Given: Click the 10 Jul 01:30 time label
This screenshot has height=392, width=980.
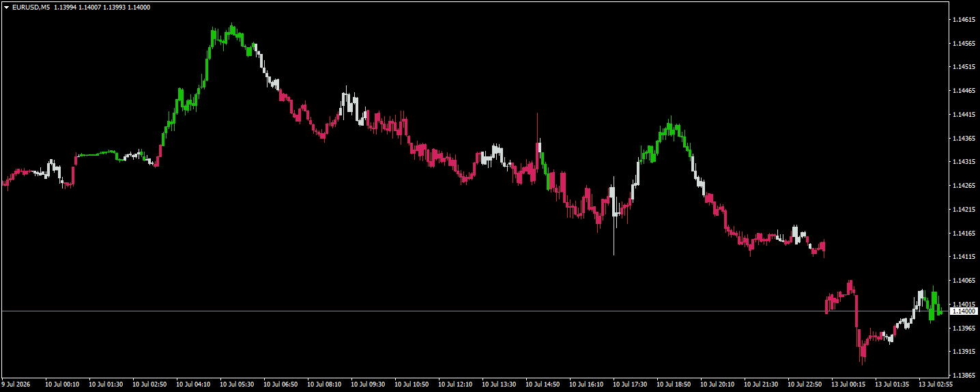Looking at the screenshot, I should 106,384.
